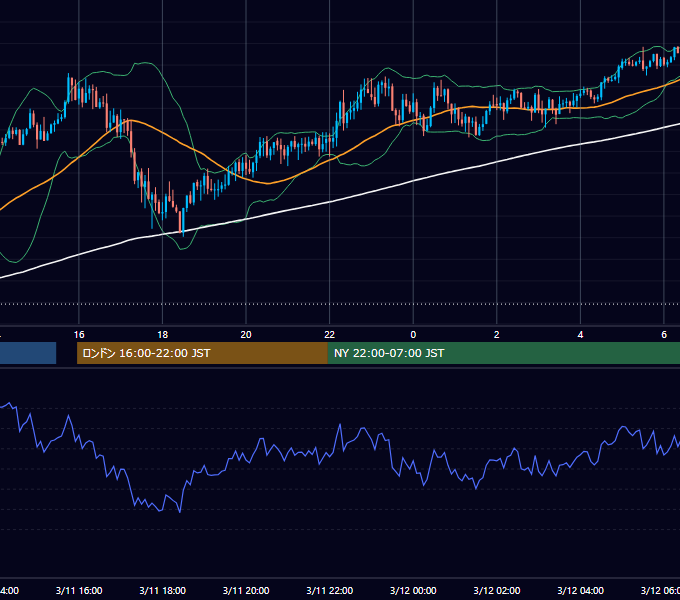
Task: Click the 3/11 20:00 time label
Action: (246, 590)
